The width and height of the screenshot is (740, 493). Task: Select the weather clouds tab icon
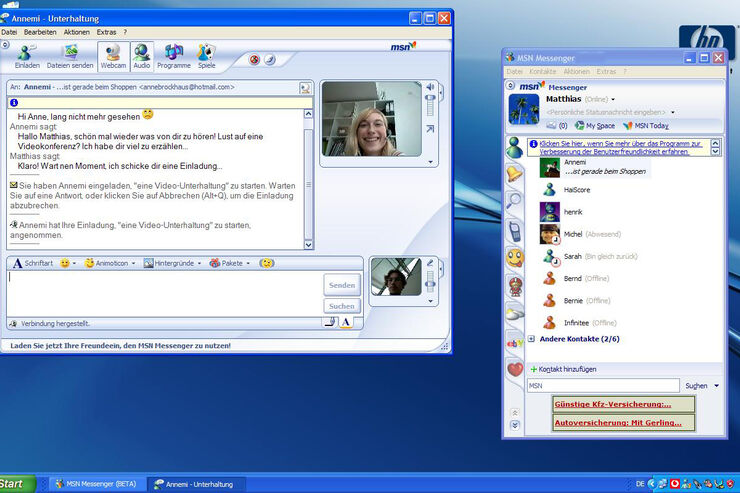pos(515,313)
